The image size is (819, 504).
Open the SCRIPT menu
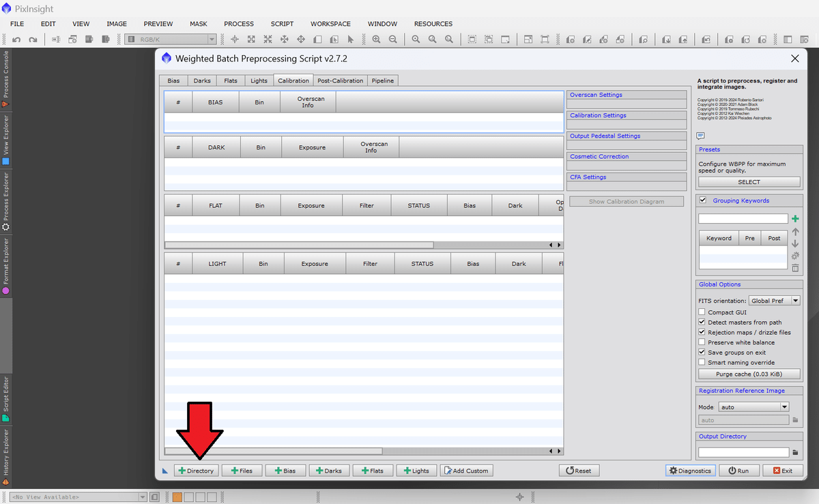tap(282, 24)
